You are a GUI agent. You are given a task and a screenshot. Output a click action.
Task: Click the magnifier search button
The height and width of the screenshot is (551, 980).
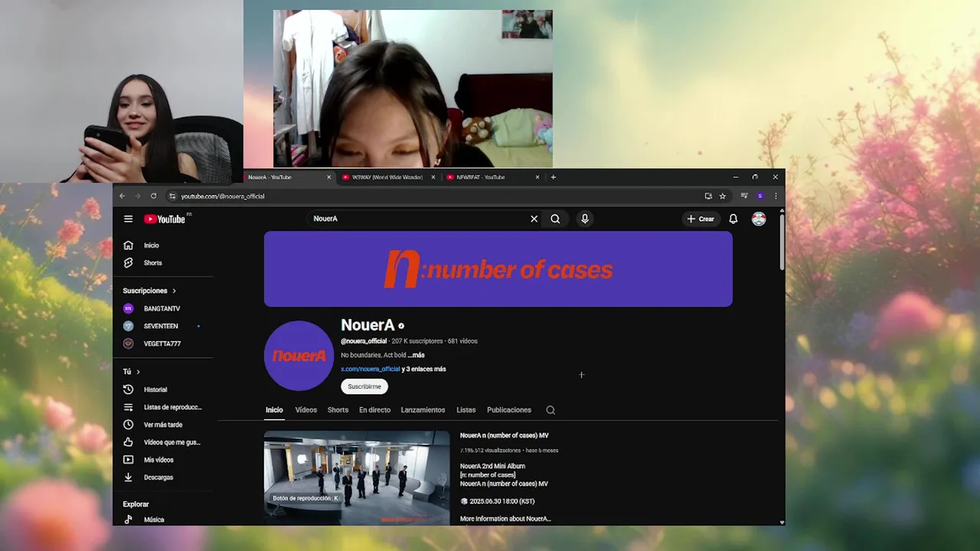[x=555, y=219]
